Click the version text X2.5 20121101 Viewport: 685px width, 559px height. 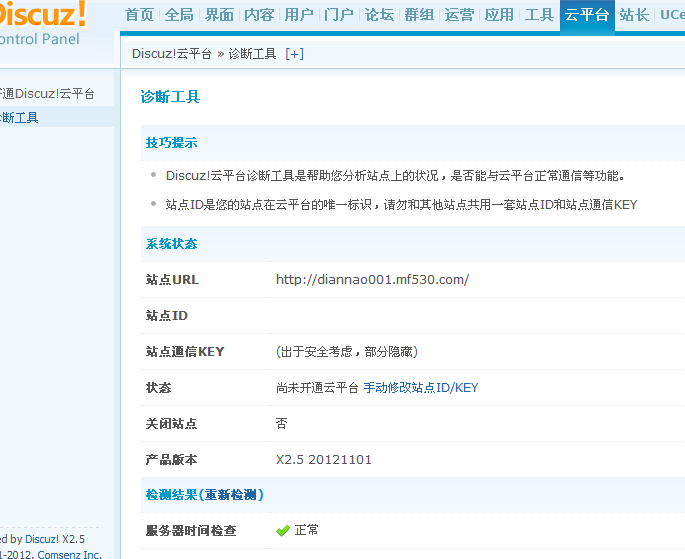tap(324, 459)
